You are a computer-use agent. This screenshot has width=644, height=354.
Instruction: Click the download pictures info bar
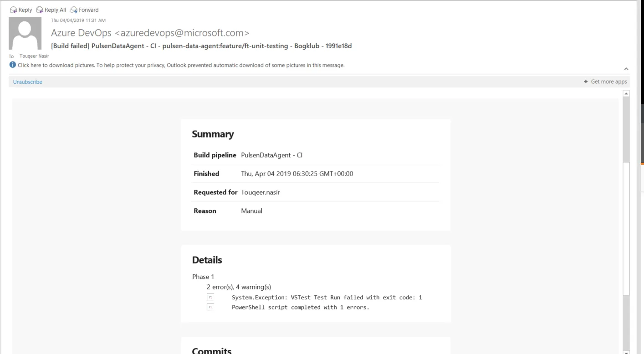tap(177, 65)
